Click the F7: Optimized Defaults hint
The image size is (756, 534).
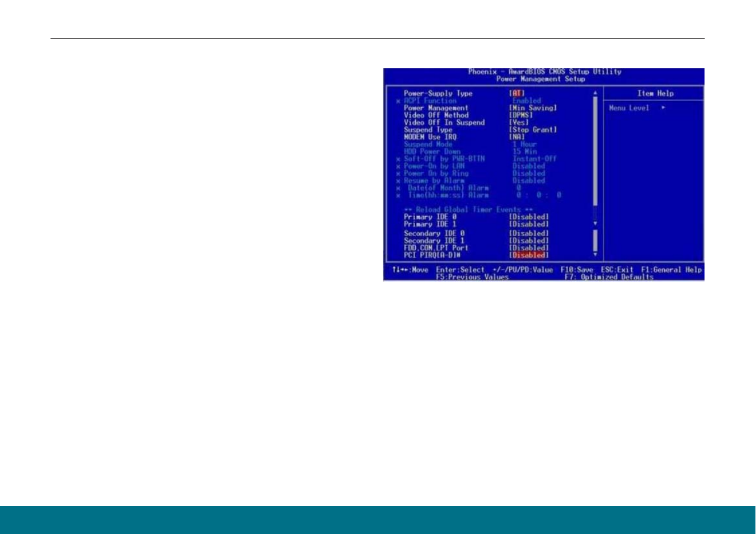pyautogui.click(x=609, y=277)
